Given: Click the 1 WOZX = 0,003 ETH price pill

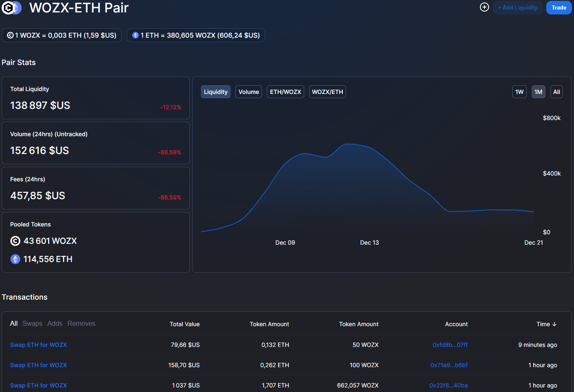Looking at the screenshot, I should coord(62,35).
